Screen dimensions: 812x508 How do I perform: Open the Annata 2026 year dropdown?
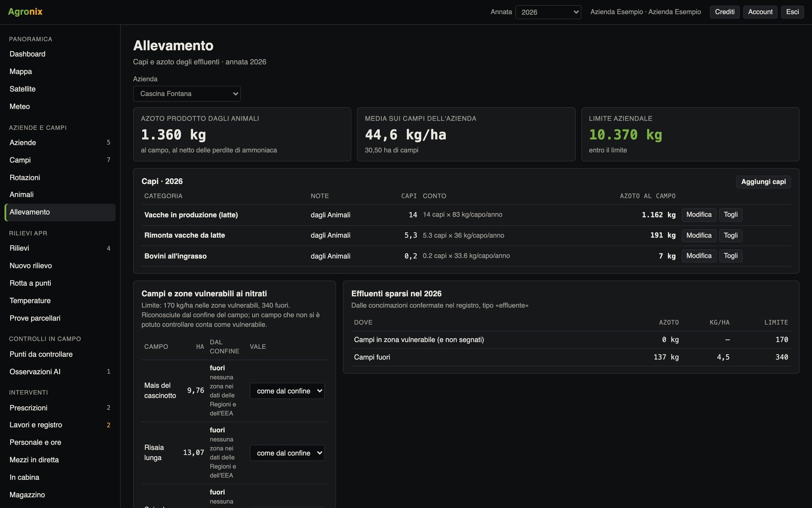(548, 12)
